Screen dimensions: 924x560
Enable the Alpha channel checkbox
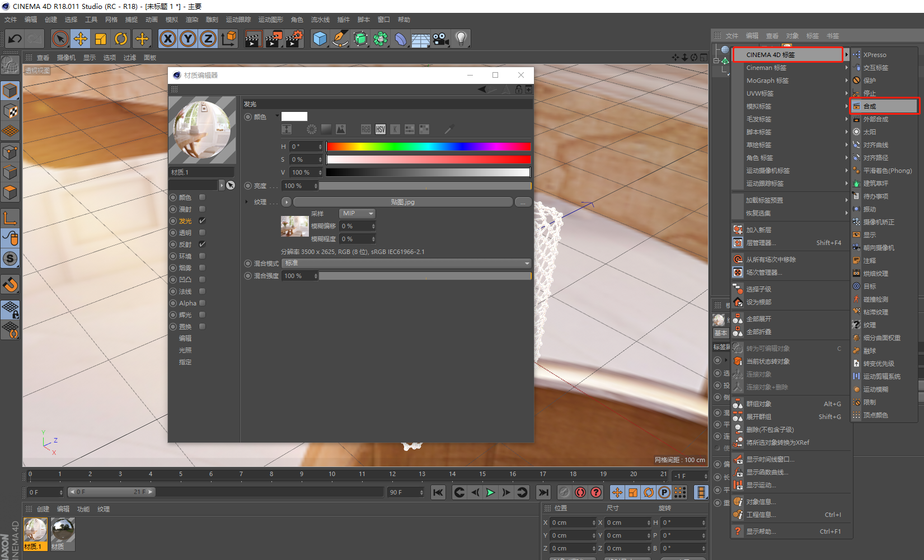[202, 303]
